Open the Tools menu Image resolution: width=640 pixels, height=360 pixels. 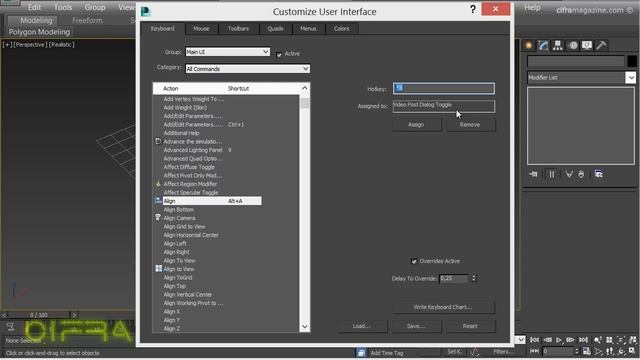pos(63,7)
